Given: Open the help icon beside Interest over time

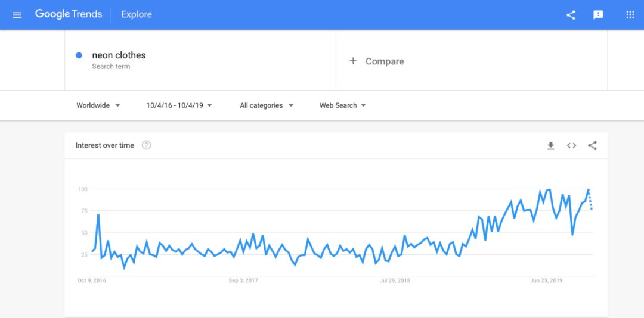Looking at the screenshot, I should point(146,145).
